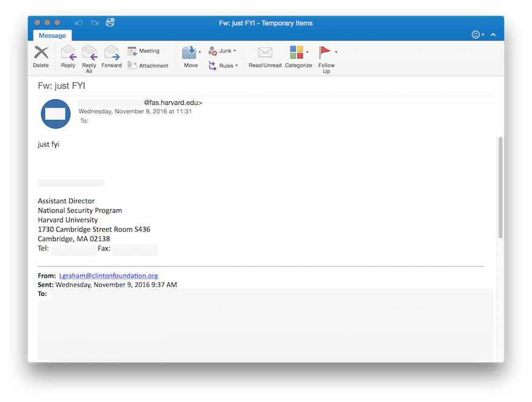Screen dimensions: 532x402
Task: Click the Sent line 'November 9, 2016 9:37 AM'
Action: pyautogui.click(x=135, y=284)
